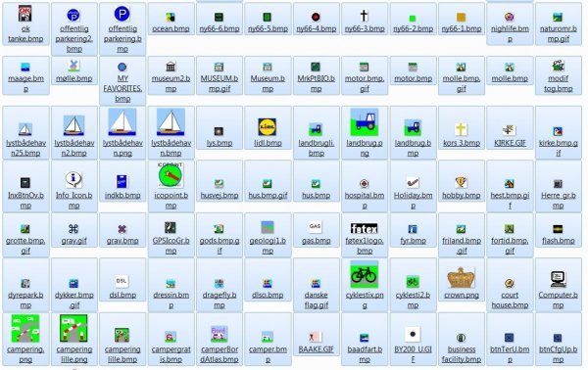Click the lidl.bmp logo icon
The width and height of the screenshot is (588, 370).
pos(268,127)
